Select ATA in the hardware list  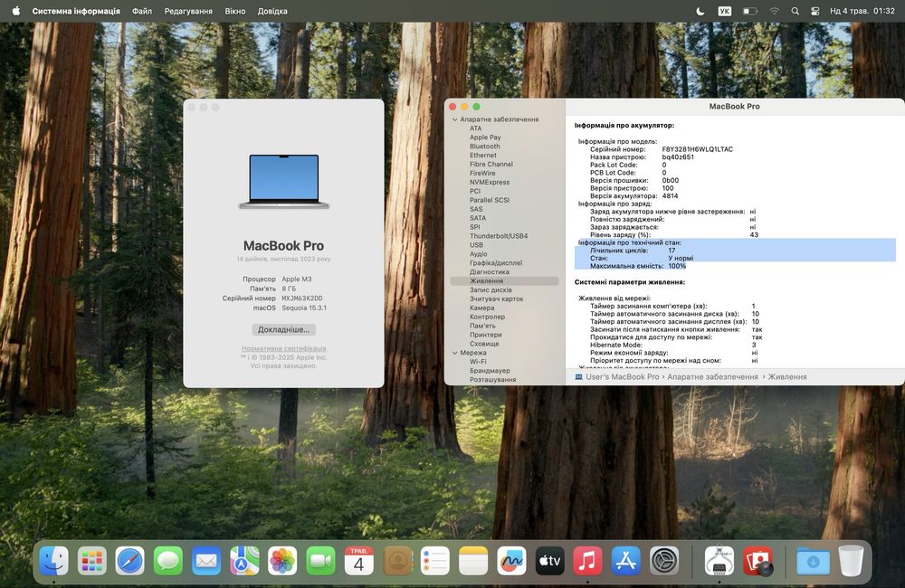click(476, 128)
